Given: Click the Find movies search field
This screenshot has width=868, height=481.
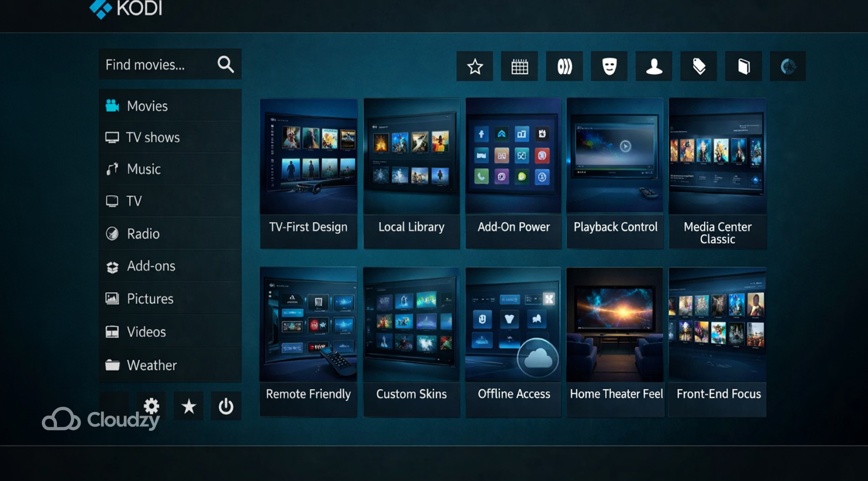Looking at the screenshot, I should [157, 64].
